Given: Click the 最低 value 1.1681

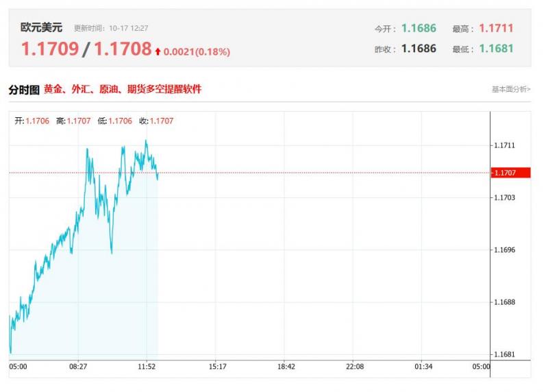Looking at the screenshot, I should [496, 48].
